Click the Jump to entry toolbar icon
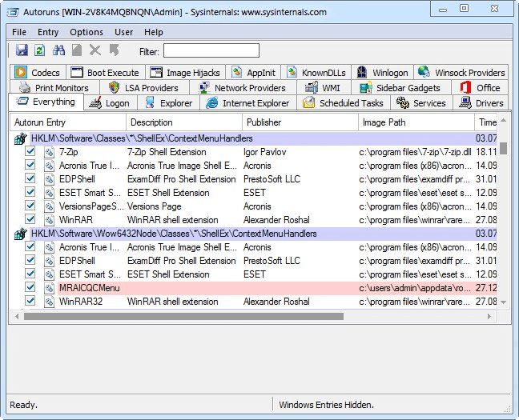This screenshot has height=420, width=519. click(x=115, y=50)
